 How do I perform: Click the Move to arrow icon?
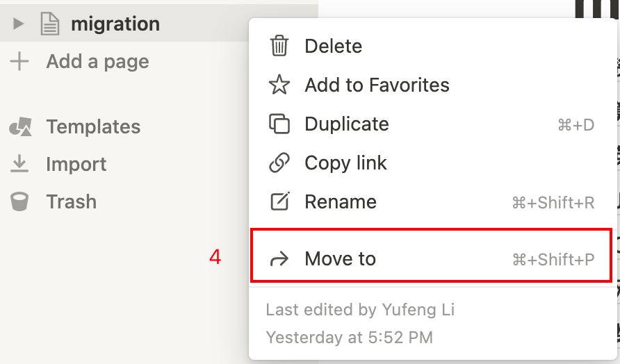point(279,259)
